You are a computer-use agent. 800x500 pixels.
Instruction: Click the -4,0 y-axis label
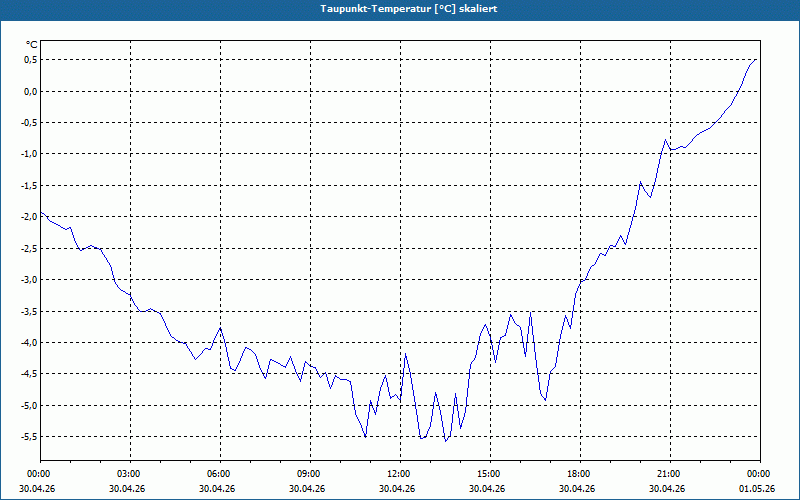30,342
